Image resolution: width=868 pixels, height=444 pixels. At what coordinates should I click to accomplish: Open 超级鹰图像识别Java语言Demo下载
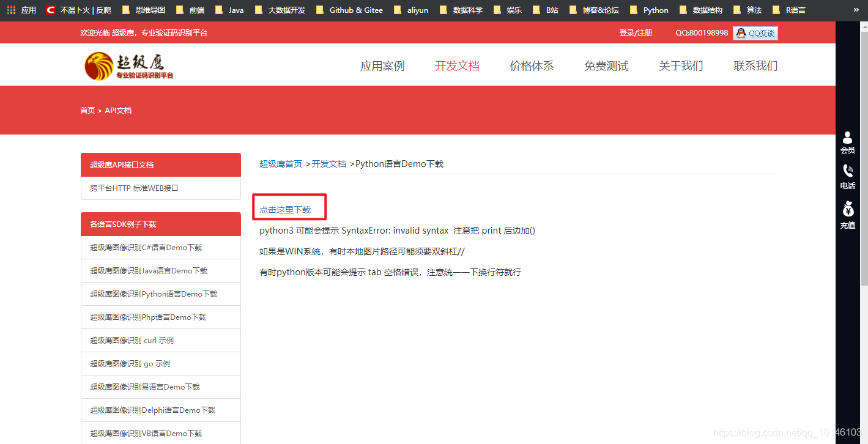(161, 271)
